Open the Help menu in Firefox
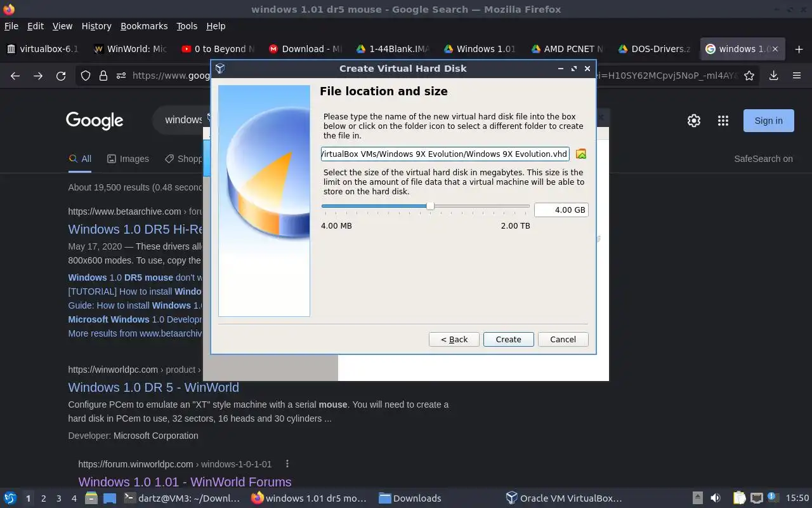The width and height of the screenshot is (812, 508). pos(216,26)
